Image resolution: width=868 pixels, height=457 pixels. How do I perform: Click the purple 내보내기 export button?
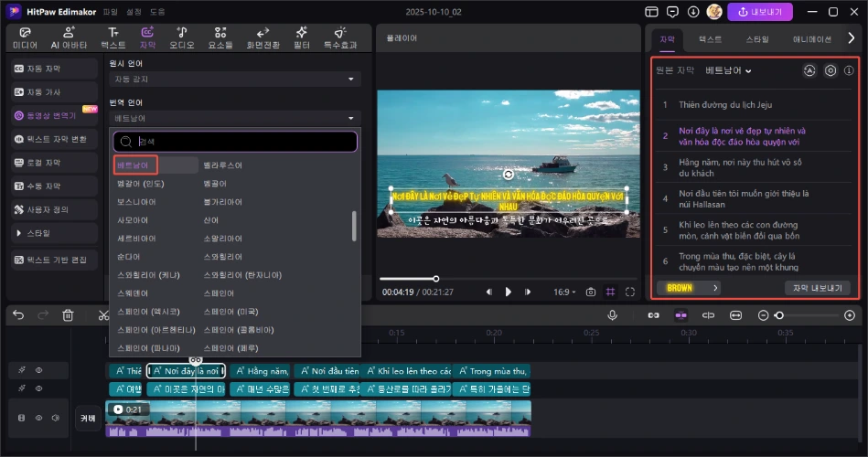(x=759, y=12)
